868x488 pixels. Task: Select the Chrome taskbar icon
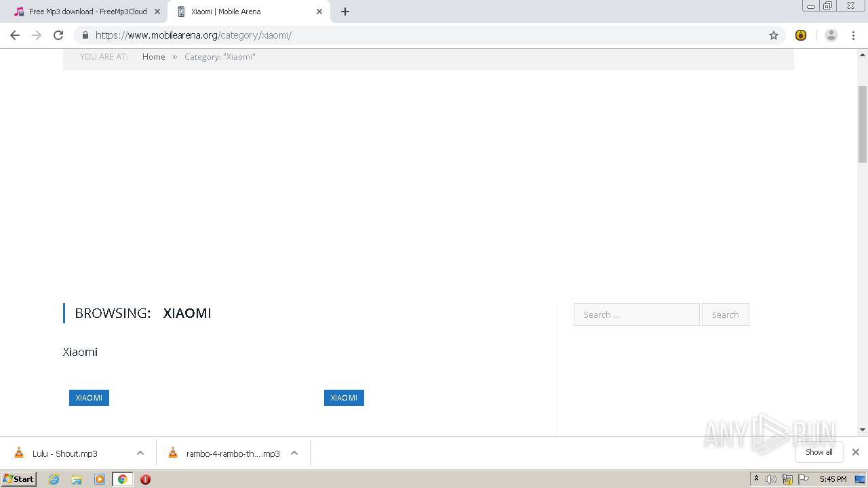click(122, 479)
